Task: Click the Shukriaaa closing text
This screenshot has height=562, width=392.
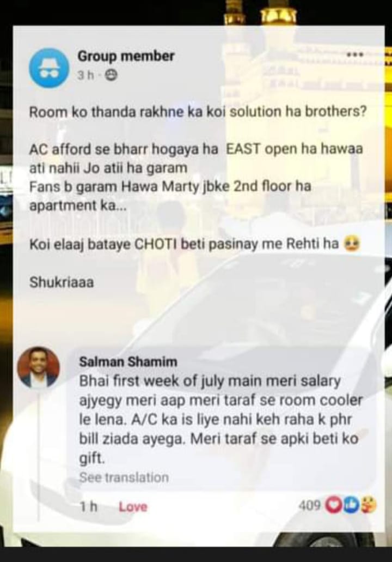Action: [62, 282]
